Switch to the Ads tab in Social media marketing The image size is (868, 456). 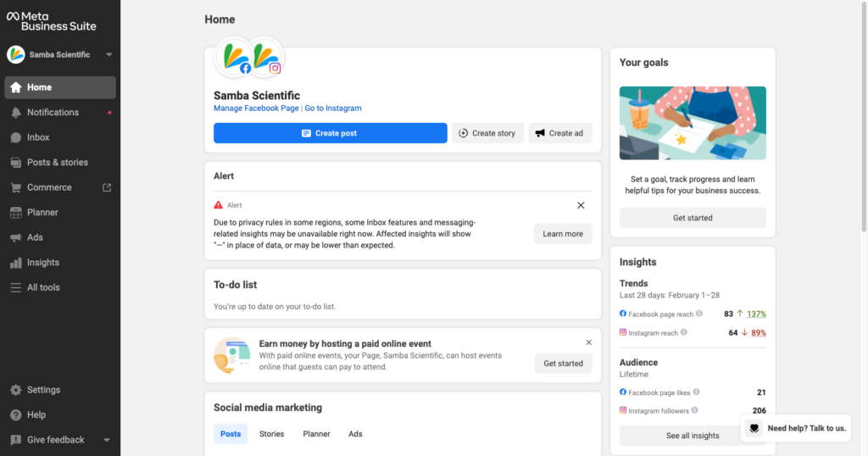click(355, 434)
